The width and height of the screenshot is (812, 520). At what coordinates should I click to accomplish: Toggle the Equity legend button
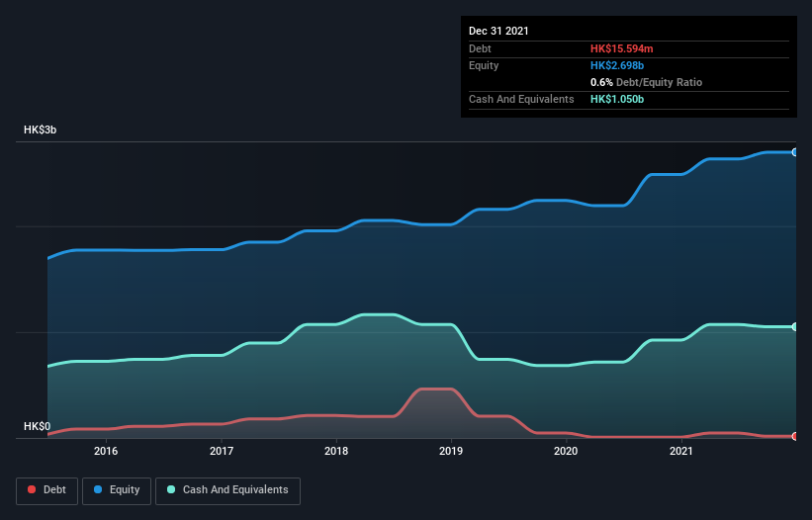click(x=117, y=490)
